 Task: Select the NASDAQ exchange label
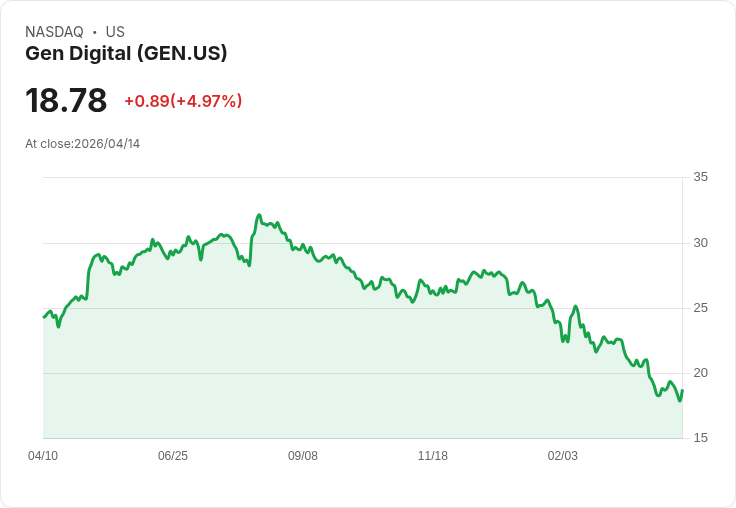54,32
